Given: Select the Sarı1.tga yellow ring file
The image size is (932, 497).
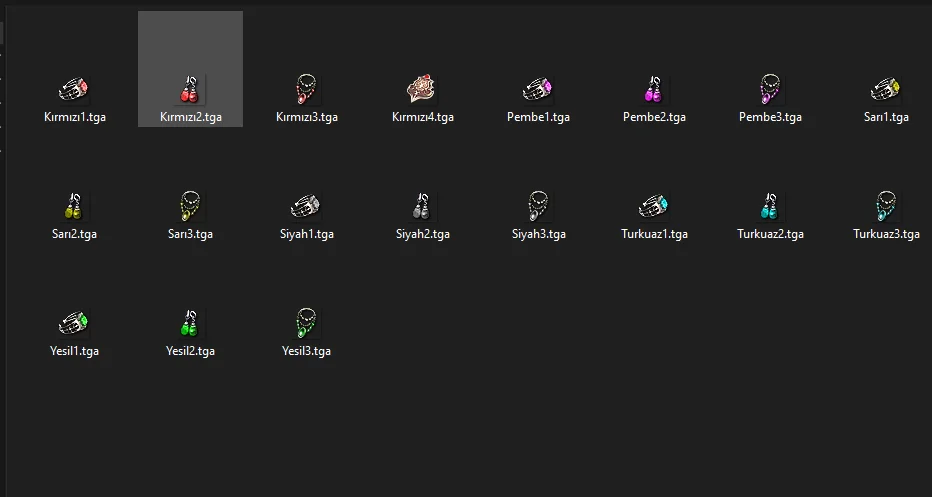Looking at the screenshot, I should (x=886, y=90).
